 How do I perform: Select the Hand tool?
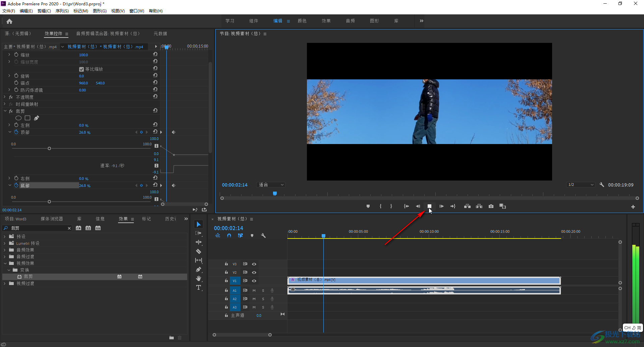click(x=199, y=278)
